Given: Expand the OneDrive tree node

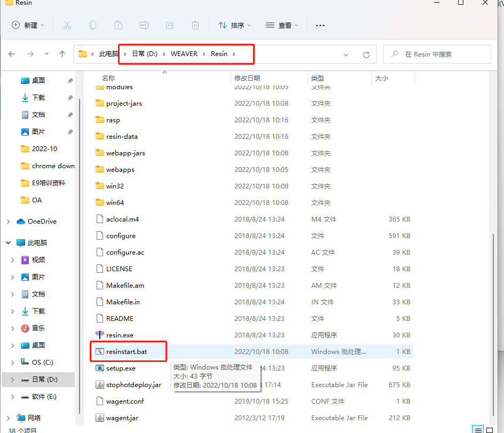Looking at the screenshot, I should pyautogui.click(x=8, y=222).
